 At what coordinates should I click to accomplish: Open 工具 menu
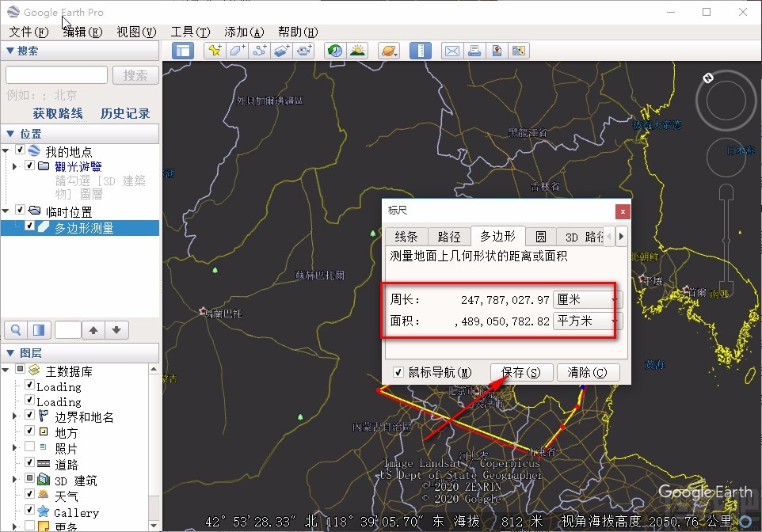tap(190, 32)
